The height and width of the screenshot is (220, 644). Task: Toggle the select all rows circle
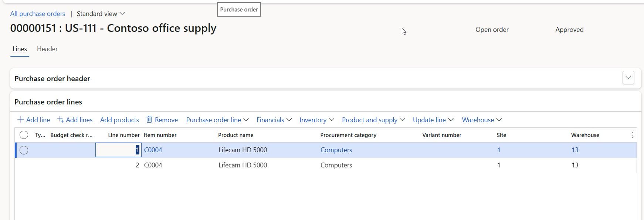[x=24, y=135]
